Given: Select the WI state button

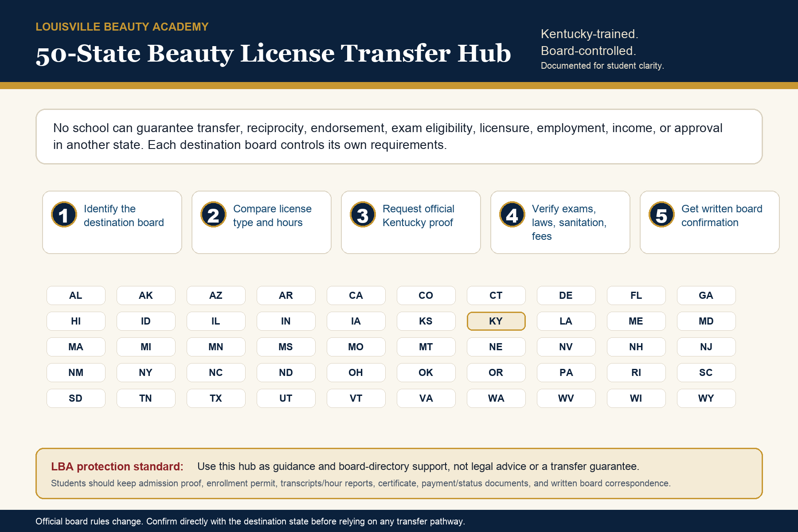Looking at the screenshot, I should (x=636, y=398).
